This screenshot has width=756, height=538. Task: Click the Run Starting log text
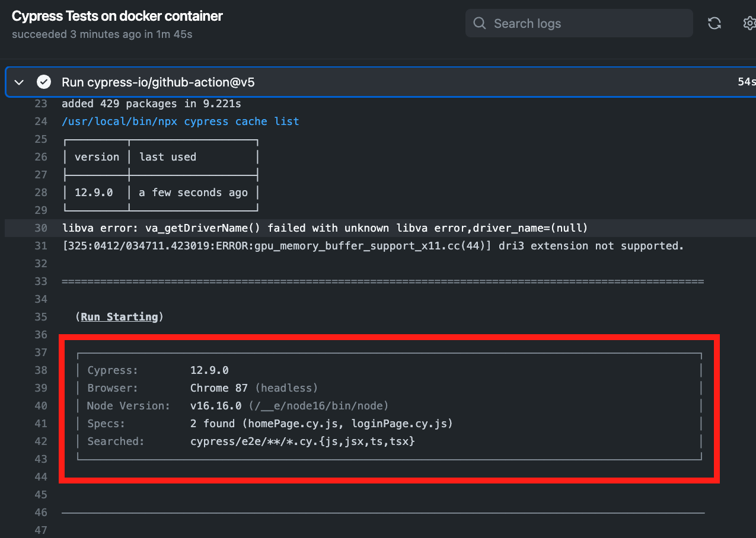click(x=119, y=316)
